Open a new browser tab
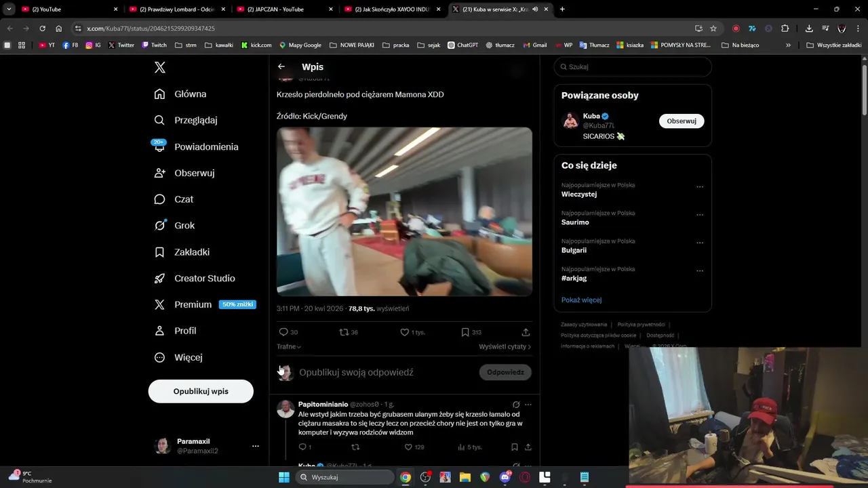Viewport: 868px width, 488px height. click(x=562, y=9)
